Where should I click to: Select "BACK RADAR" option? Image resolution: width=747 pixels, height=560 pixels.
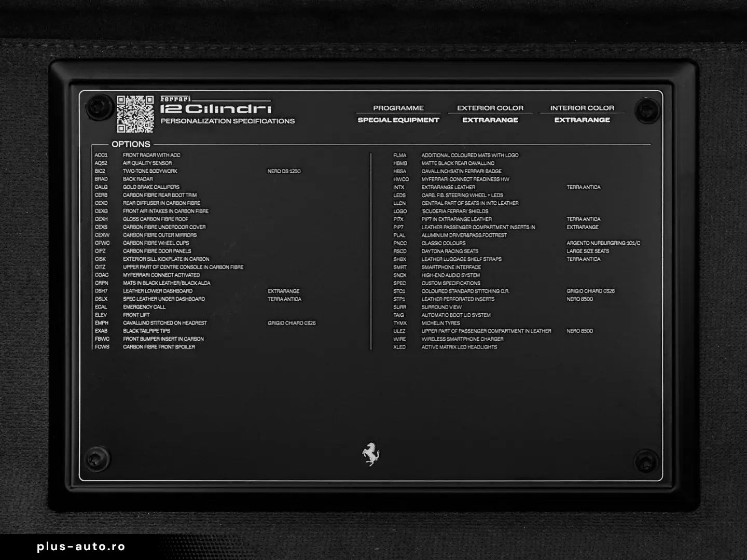(x=138, y=179)
